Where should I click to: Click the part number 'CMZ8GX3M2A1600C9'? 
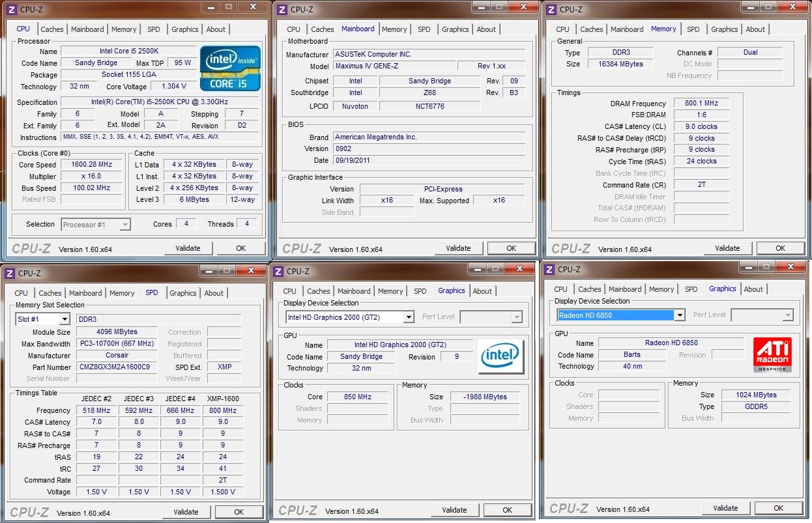[117, 367]
